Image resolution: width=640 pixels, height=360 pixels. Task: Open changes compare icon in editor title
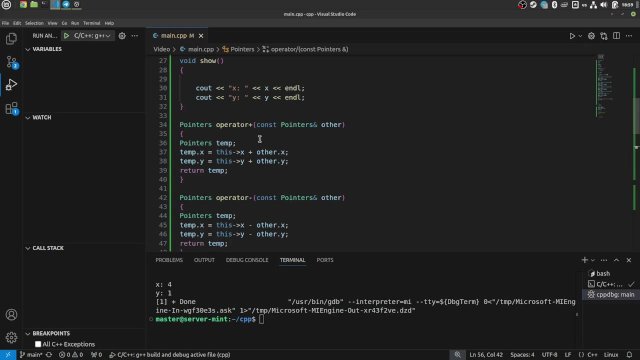pyautogui.click(x=604, y=36)
